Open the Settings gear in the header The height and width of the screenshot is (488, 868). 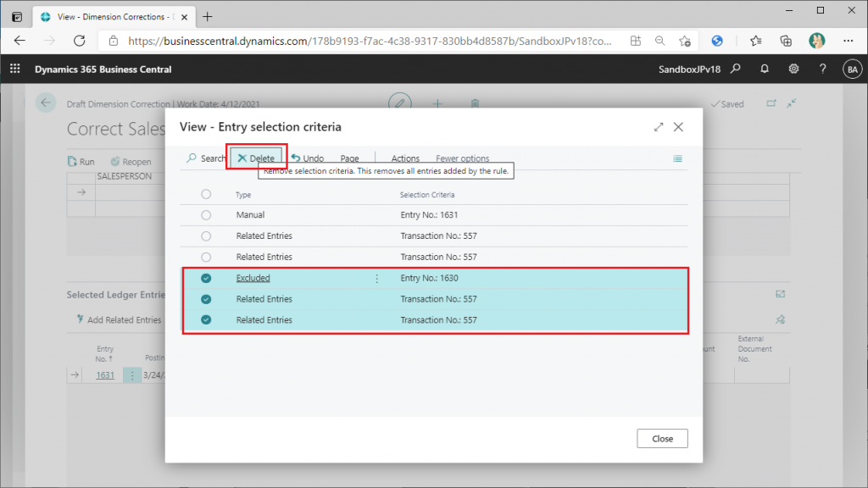pyautogui.click(x=793, y=69)
